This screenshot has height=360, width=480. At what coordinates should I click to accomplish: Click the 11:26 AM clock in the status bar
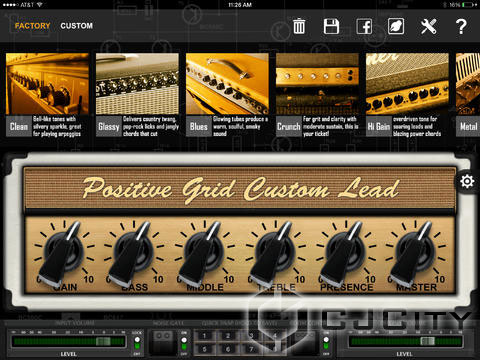(x=240, y=5)
